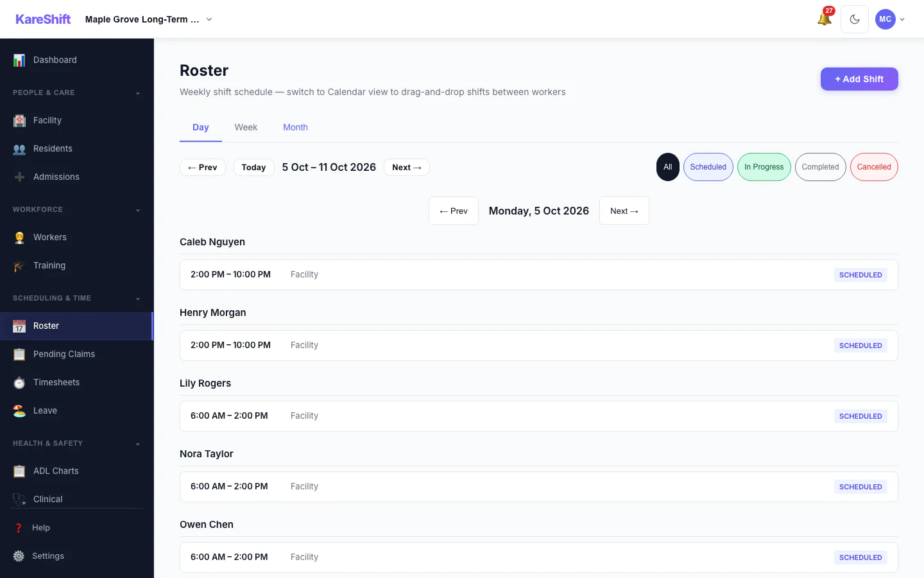Click the ADL Charts clipboard icon
This screenshot has height=578, width=924.
19,471
